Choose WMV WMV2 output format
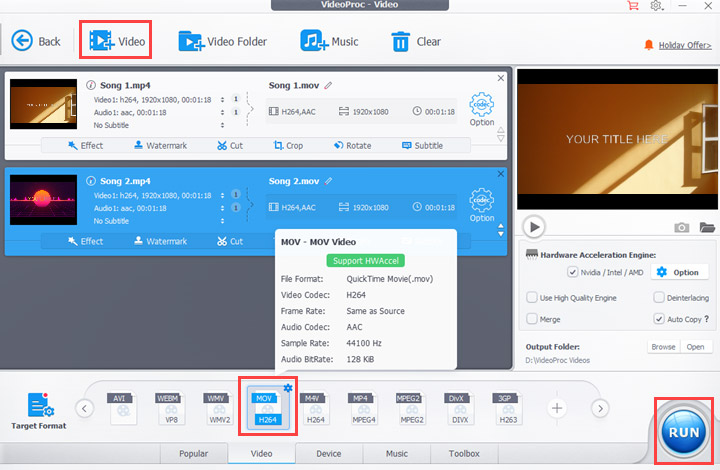The width and height of the screenshot is (720, 470). pos(219,408)
